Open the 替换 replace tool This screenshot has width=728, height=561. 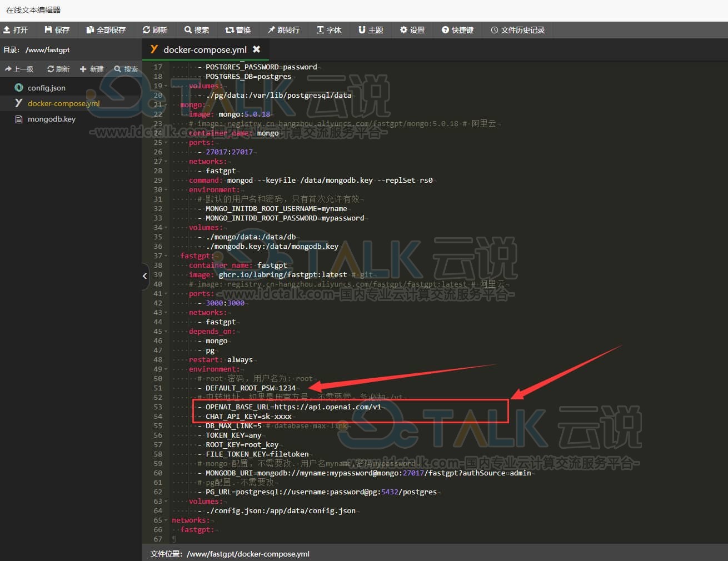238,30
